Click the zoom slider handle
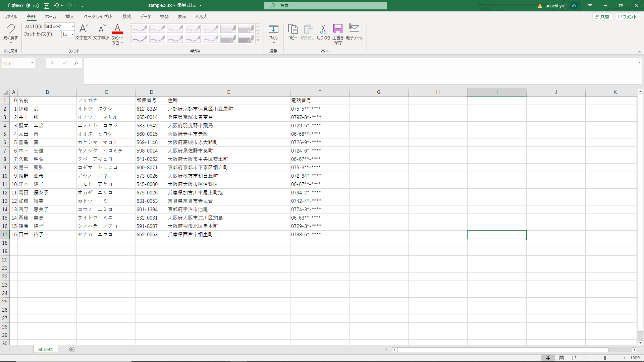644x362 pixels. [605, 358]
